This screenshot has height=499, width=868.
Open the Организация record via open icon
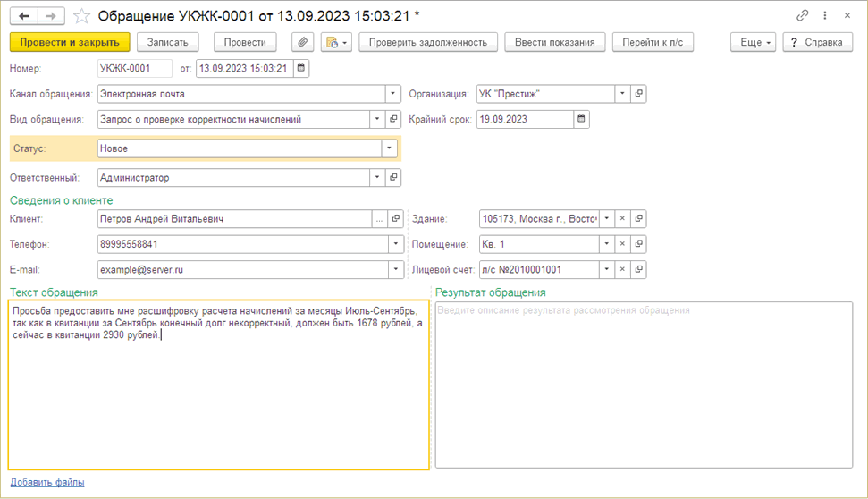click(639, 94)
